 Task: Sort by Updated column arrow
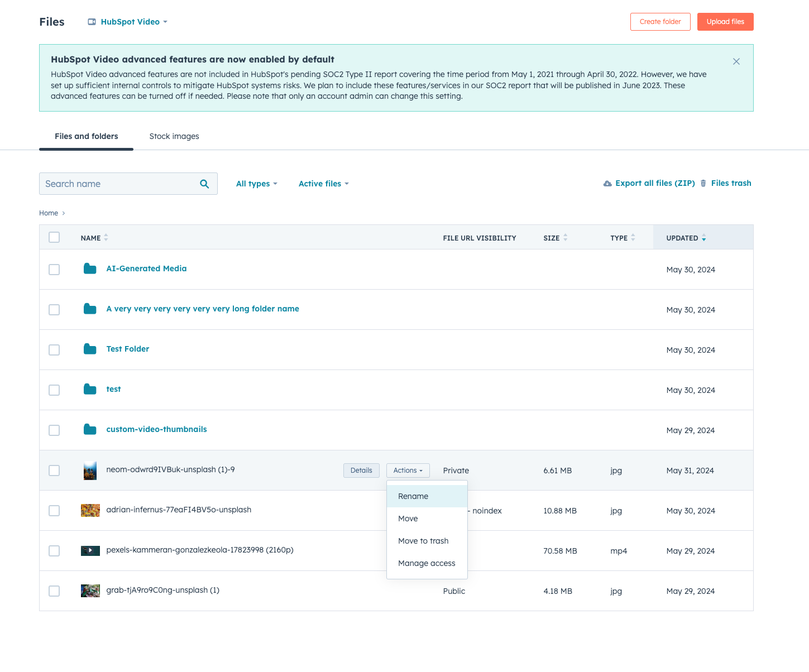click(703, 238)
